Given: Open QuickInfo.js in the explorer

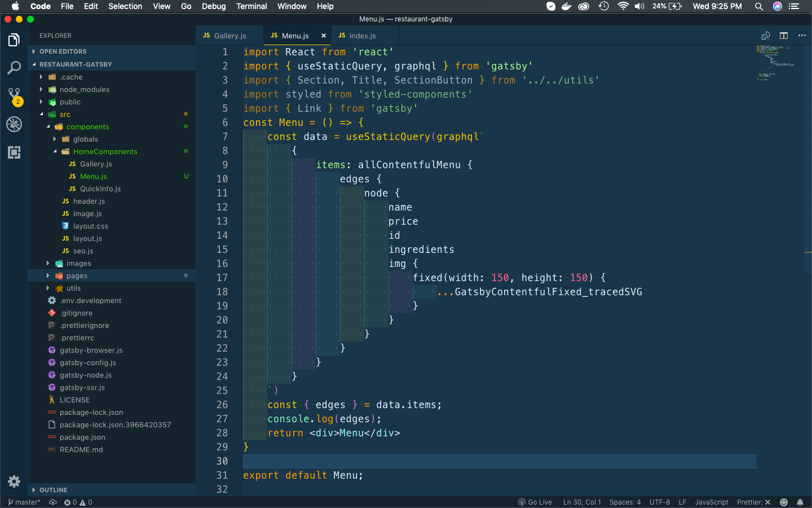Looking at the screenshot, I should coord(112,189).
